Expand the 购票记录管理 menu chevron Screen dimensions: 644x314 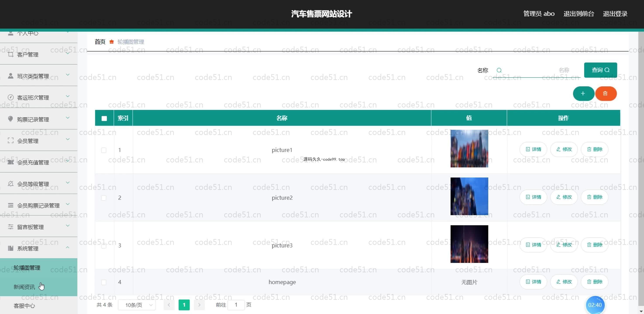coord(68,117)
